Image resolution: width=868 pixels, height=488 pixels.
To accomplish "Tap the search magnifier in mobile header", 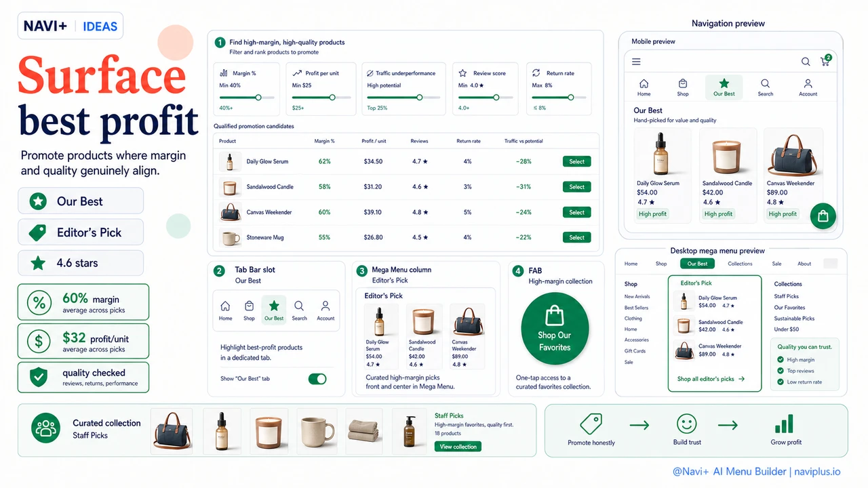I will pyautogui.click(x=806, y=62).
